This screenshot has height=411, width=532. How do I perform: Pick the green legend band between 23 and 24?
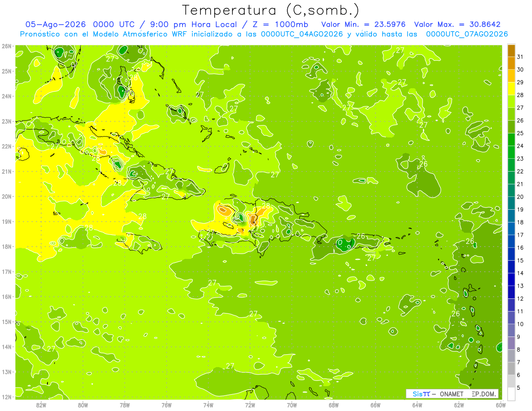[x=511, y=152]
